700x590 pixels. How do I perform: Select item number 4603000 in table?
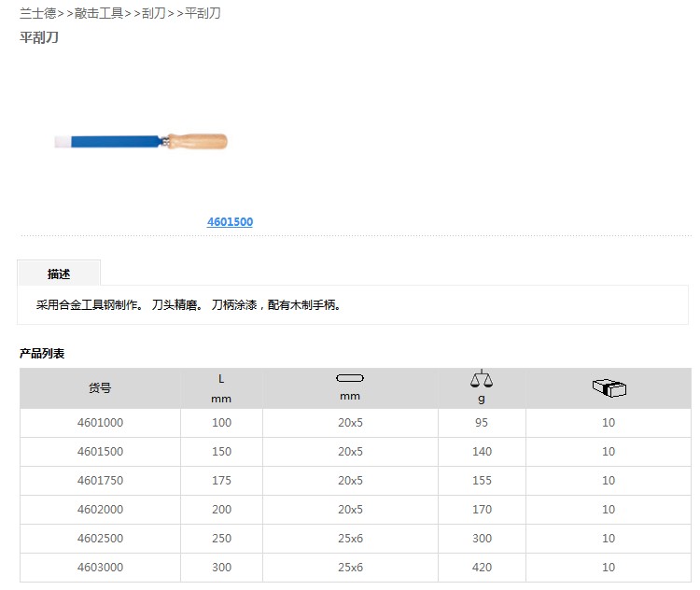pos(100,568)
